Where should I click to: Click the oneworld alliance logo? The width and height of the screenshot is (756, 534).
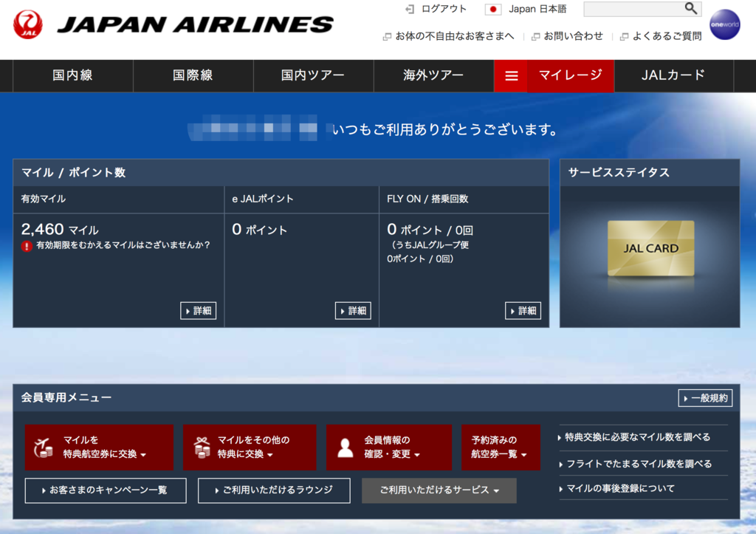point(725,24)
